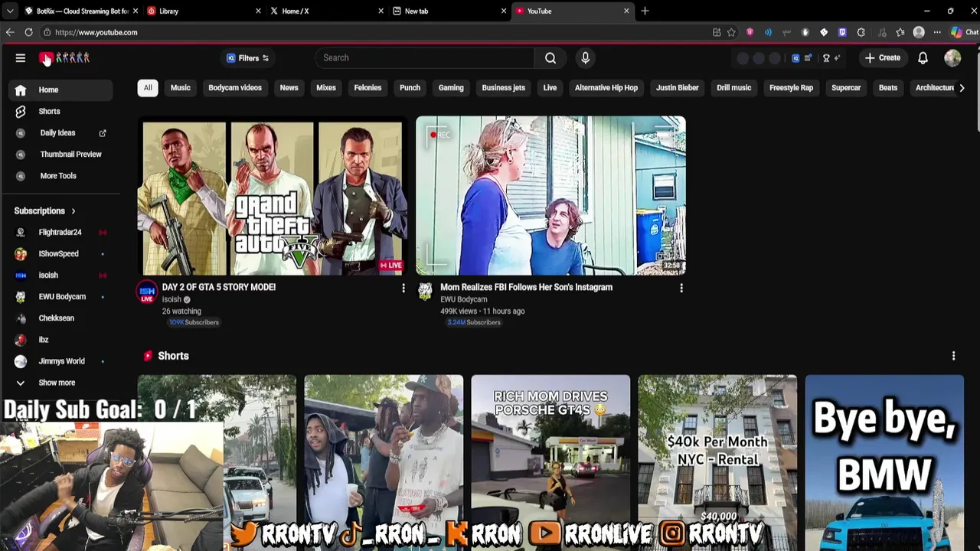Viewport: 980px width, 551px height.
Task: Open the hamburger guide menu
Action: click(21, 58)
